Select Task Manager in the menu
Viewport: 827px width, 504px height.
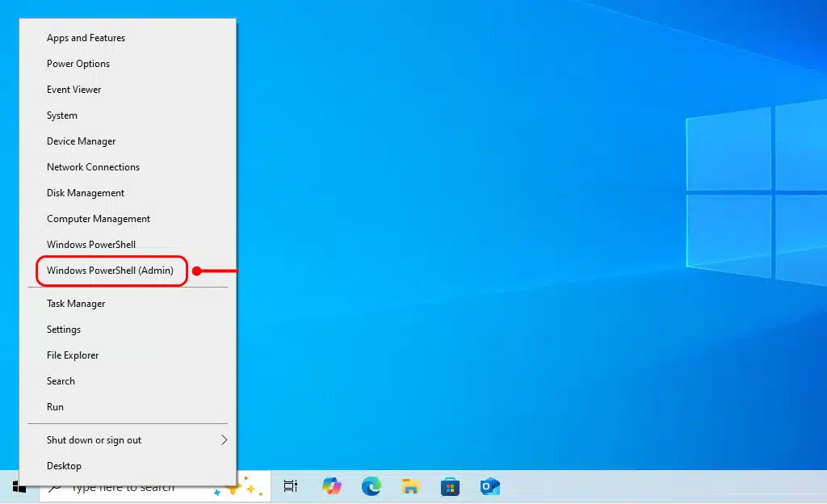click(76, 304)
